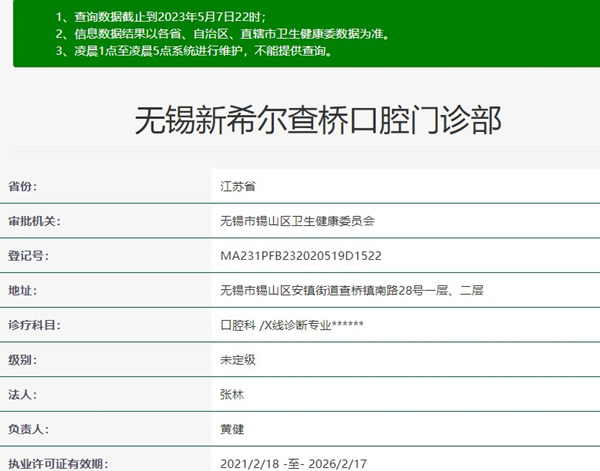Screen dimensions: 600x471
Task: Click the 省份 label
Action: click(23, 186)
